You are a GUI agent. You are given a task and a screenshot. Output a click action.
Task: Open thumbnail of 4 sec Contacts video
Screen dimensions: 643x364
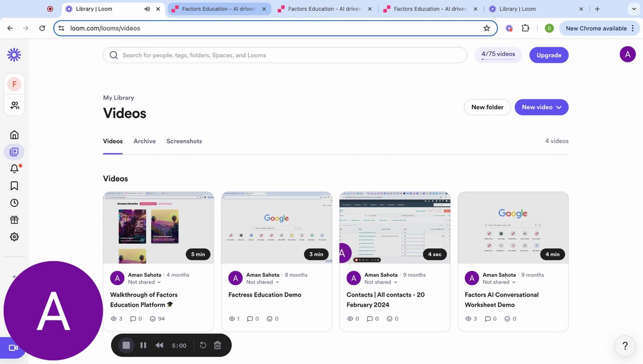395,227
